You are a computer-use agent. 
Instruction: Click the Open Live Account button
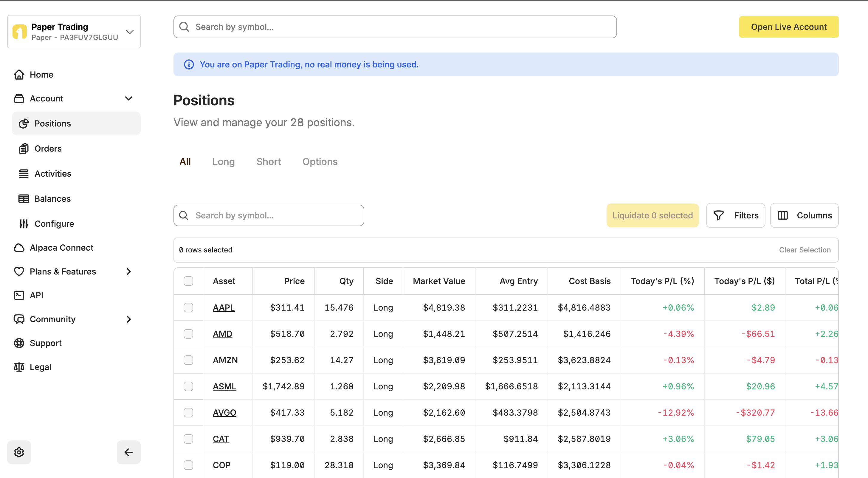click(x=788, y=27)
